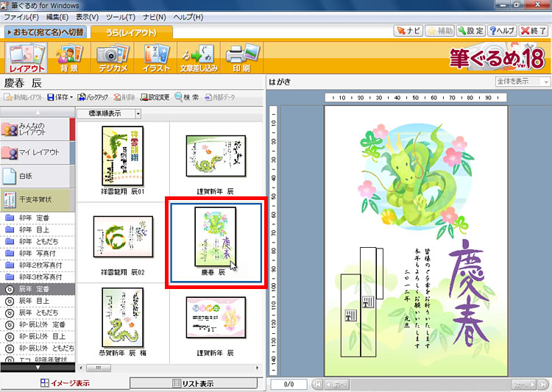Go to next page 次へ button
Viewport: 552px width, 392px height.
[x=524, y=384]
